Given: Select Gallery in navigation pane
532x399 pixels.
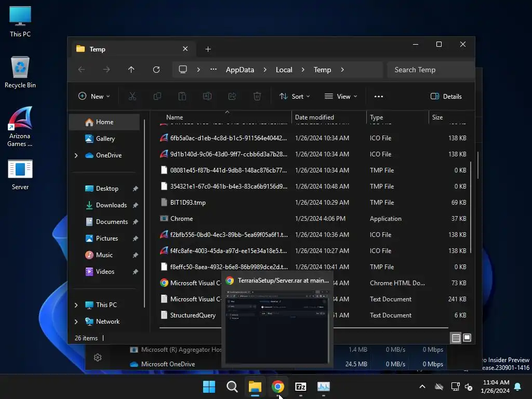Looking at the screenshot, I should [x=104, y=138].
